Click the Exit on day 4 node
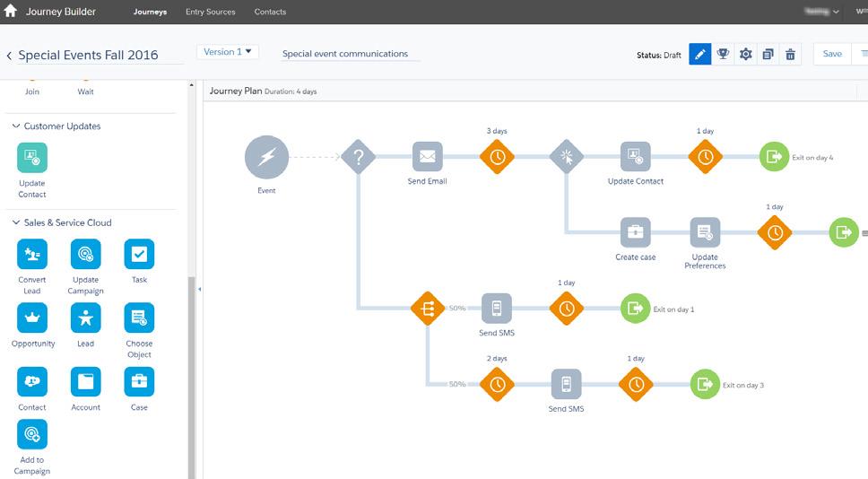This screenshot has height=479, width=868. pyautogui.click(x=774, y=157)
